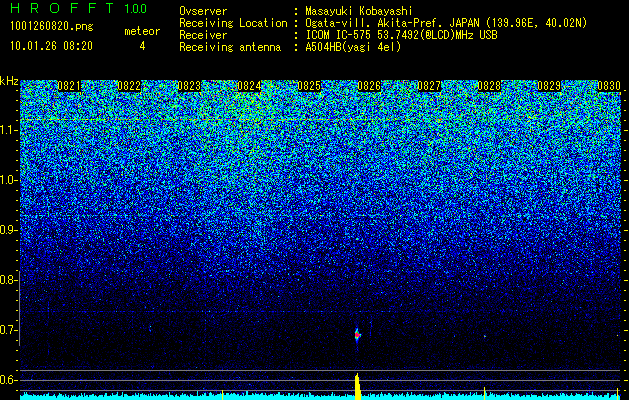Viewport: 629px width, 400px height.
Task: Select the file name 1001260820.png
Action: (x=52, y=27)
